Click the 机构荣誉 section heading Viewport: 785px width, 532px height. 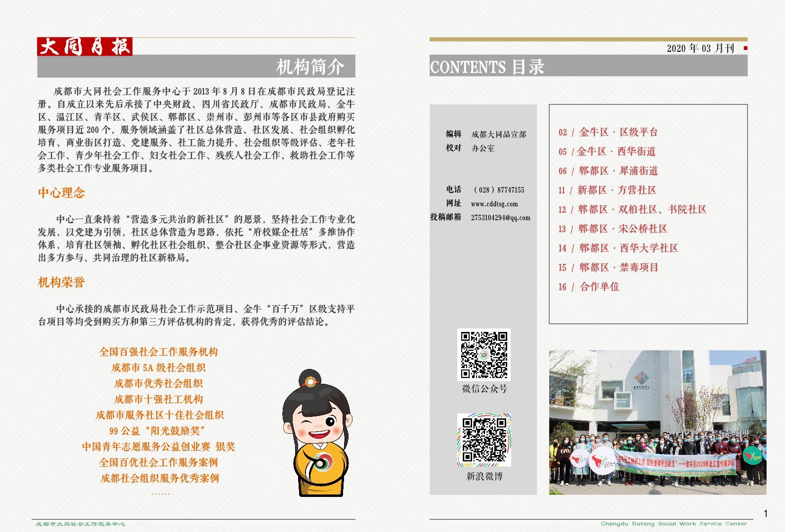pyautogui.click(x=61, y=283)
